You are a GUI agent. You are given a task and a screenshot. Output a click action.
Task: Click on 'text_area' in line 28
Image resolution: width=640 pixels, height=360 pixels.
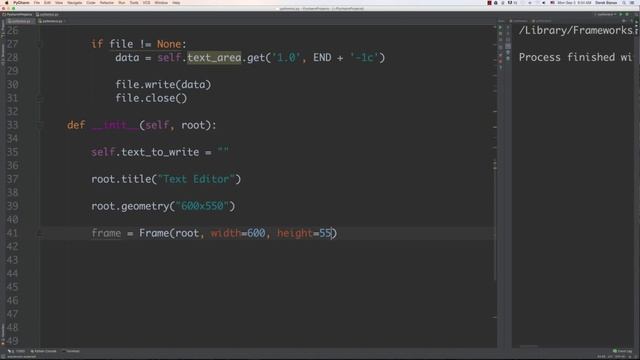click(214, 58)
